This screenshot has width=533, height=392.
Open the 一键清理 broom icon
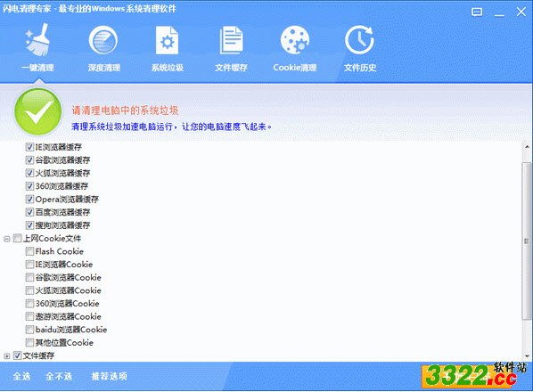click(x=37, y=40)
